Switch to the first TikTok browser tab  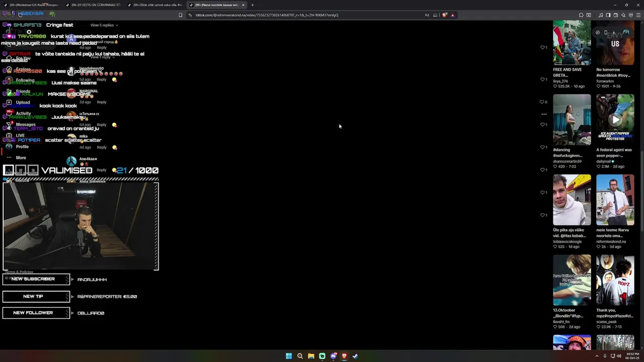31,5
